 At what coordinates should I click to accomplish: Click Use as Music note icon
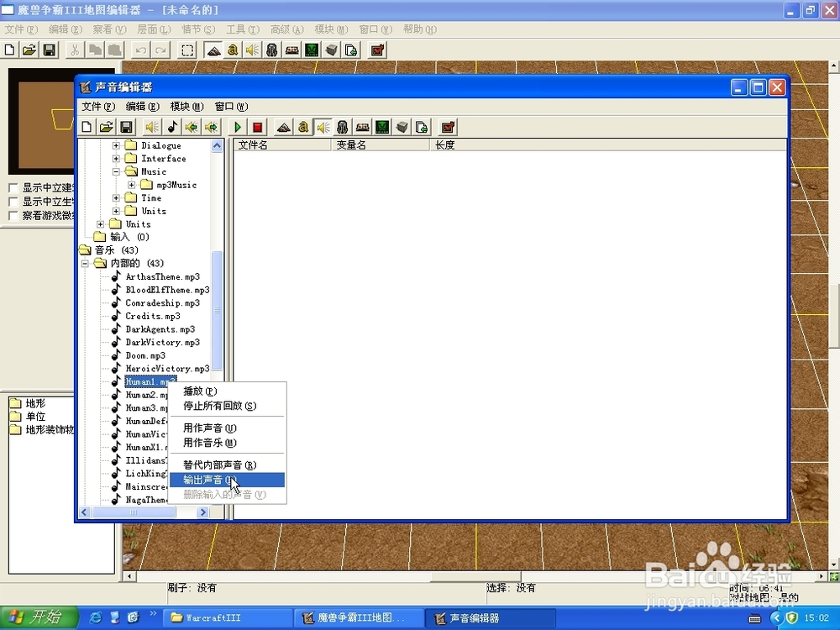[172, 127]
